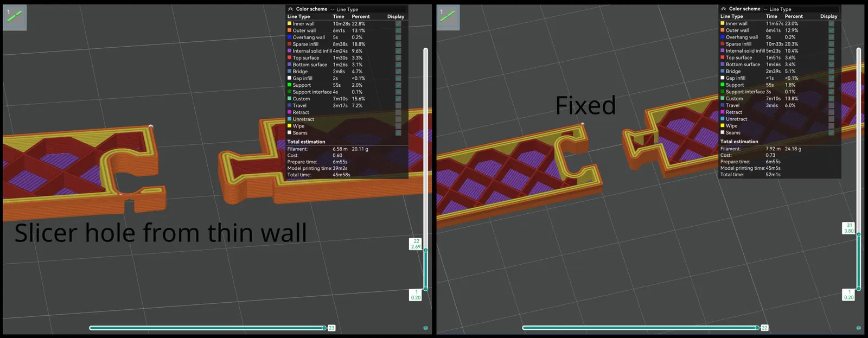This screenshot has width=868, height=338.
Task: Toggle Bridge display checkbox in right view
Action: (831, 71)
